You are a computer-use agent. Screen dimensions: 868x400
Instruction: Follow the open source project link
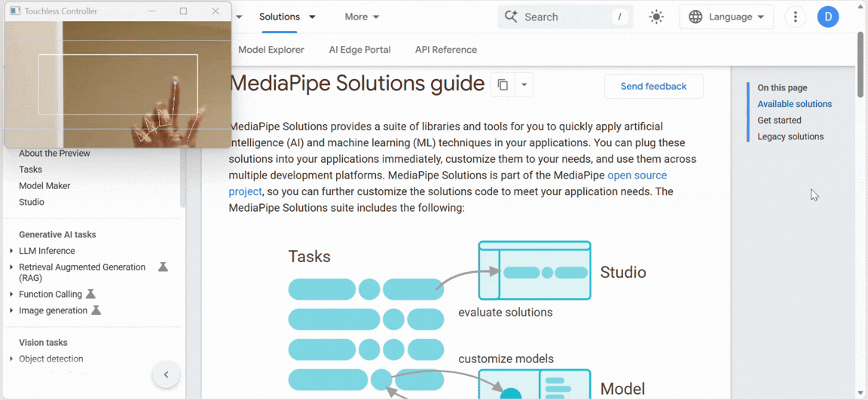637,176
